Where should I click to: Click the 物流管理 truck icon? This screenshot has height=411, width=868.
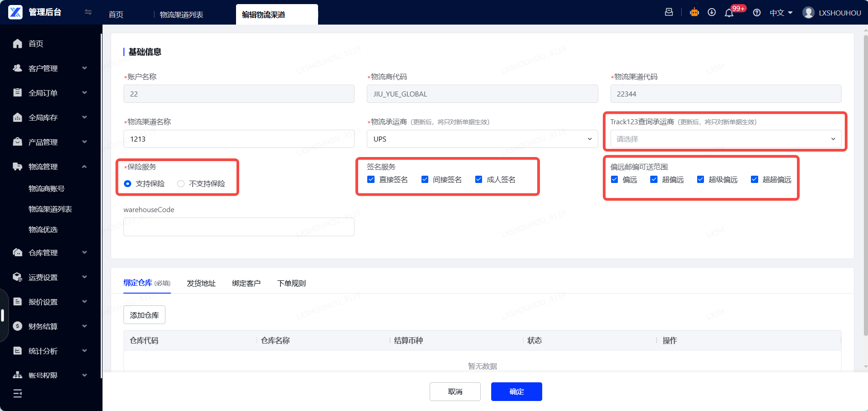18,167
